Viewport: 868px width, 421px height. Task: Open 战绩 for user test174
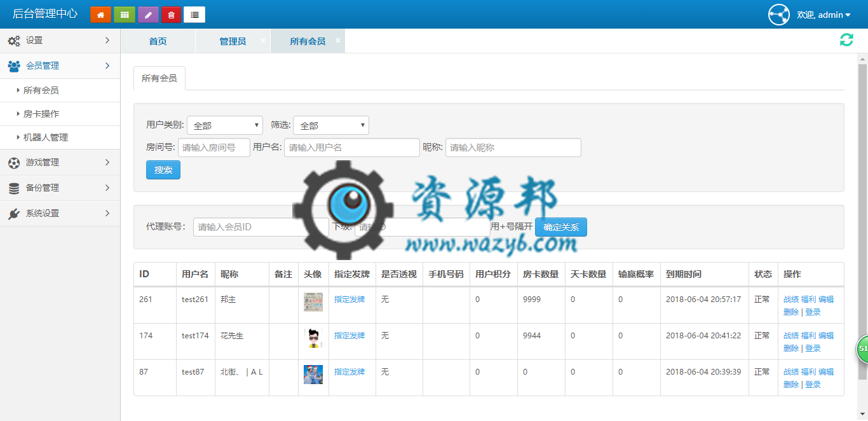tap(791, 336)
